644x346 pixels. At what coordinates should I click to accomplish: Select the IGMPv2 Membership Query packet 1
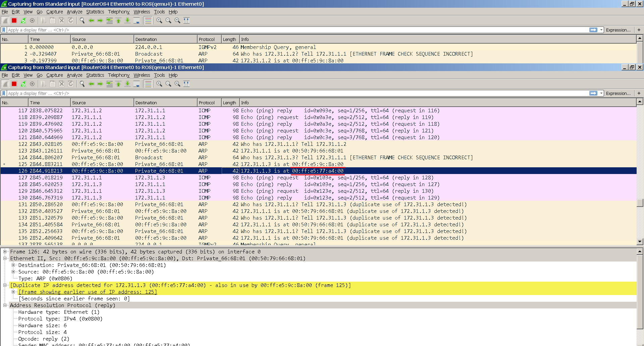pos(318,47)
